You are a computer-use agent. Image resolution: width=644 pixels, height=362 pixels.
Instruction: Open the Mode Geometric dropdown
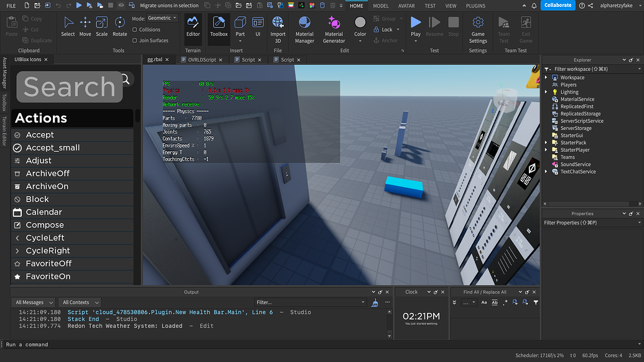pos(162,18)
